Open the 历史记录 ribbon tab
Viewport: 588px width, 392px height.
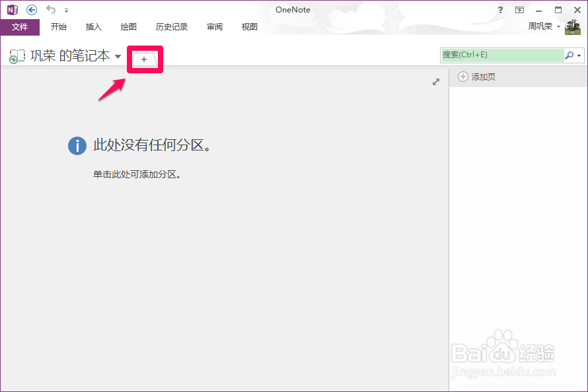[x=172, y=27]
